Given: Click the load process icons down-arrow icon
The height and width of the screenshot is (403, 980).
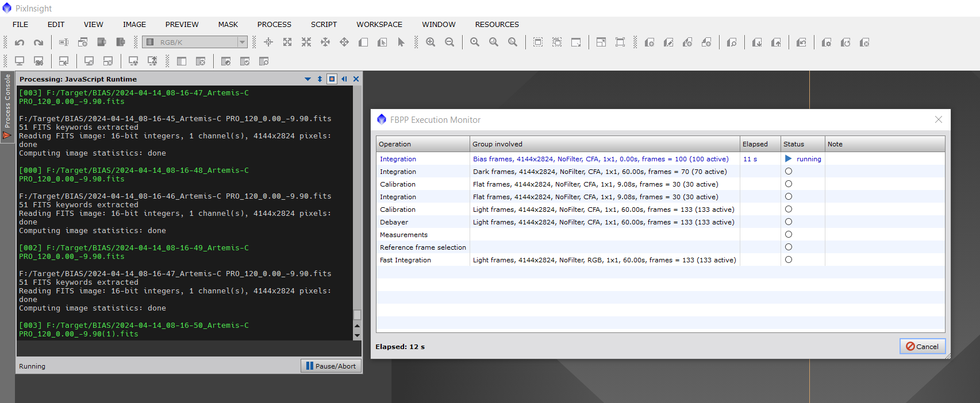Looking at the screenshot, I should coord(757,42).
